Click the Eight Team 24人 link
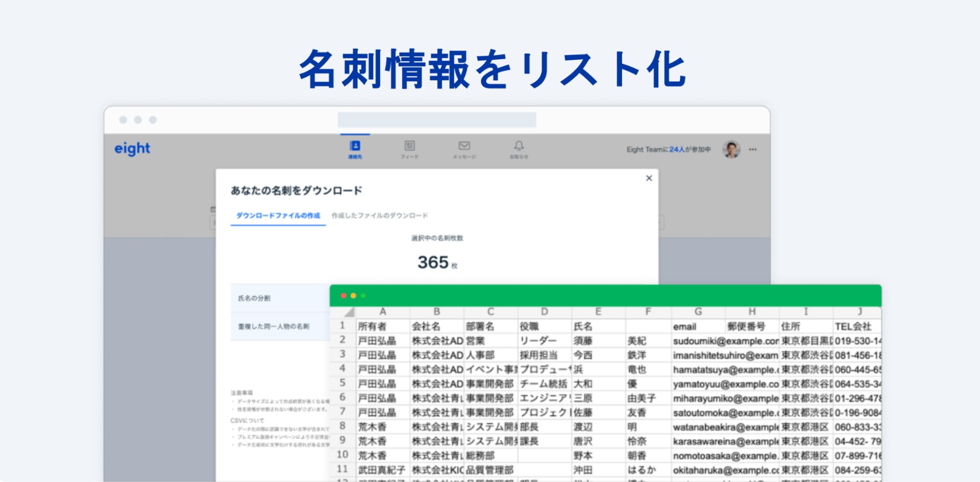980x482 pixels. coord(677,149)
